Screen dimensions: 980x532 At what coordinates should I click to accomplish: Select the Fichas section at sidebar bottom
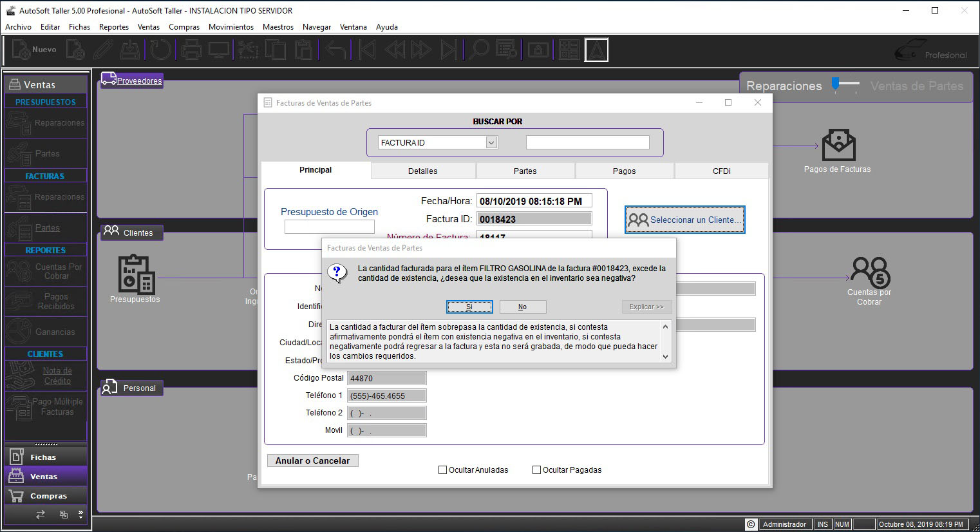pos(46,457)
